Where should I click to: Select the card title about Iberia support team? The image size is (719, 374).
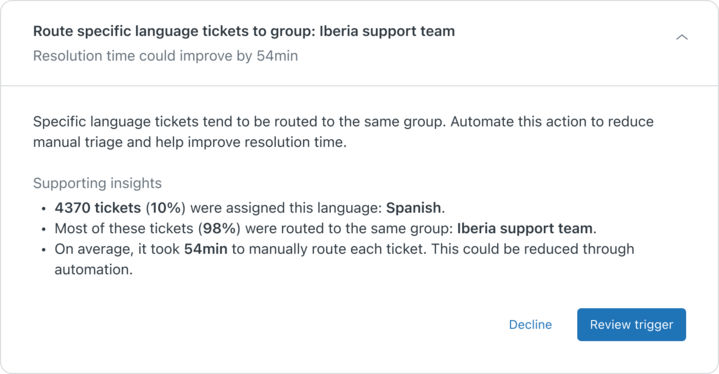pyautogui.click(x=244, y=31)
